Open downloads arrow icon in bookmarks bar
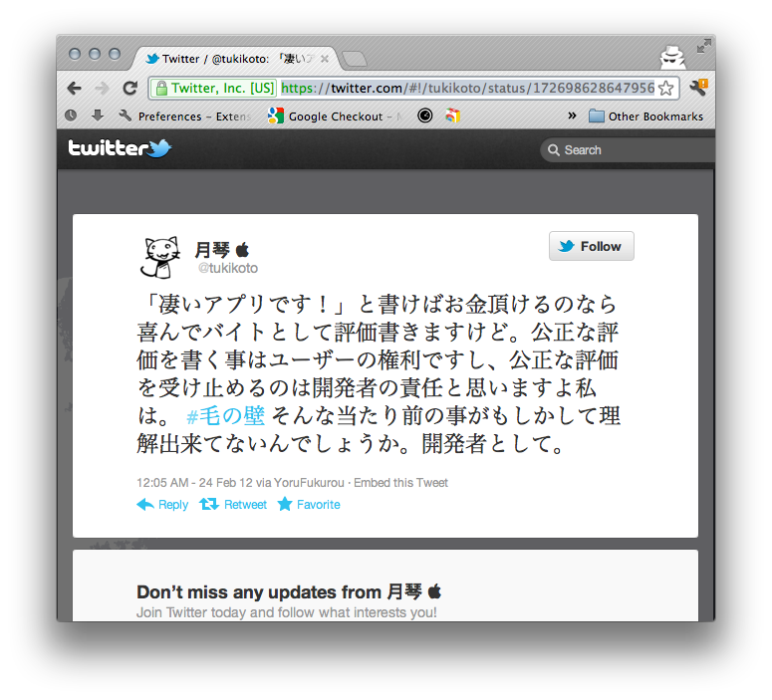 tap(98, 116)
